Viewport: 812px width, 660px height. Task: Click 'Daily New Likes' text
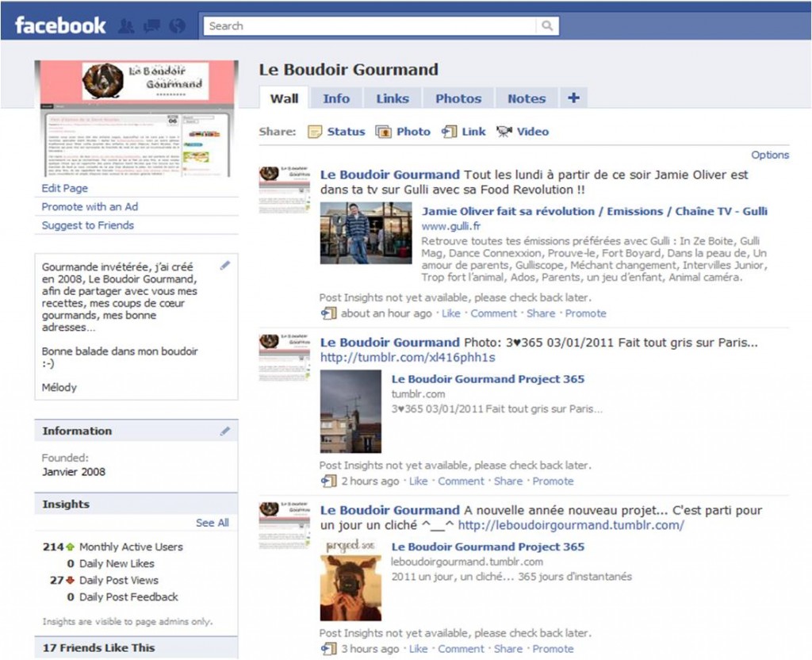(117, 564)
